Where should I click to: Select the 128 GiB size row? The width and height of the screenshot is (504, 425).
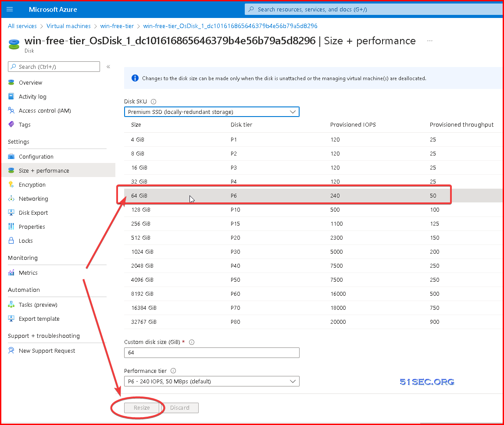313,209
